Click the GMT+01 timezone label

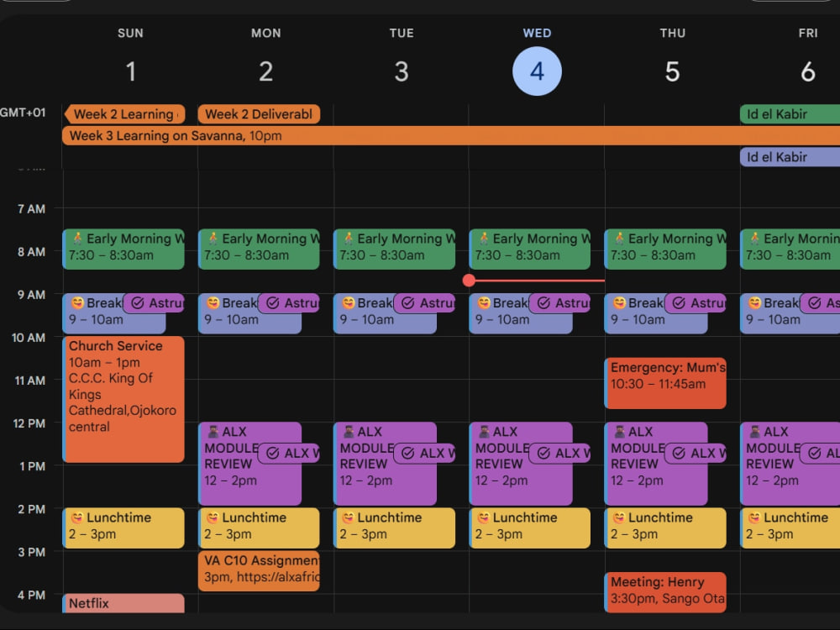(x=23, y=113)
